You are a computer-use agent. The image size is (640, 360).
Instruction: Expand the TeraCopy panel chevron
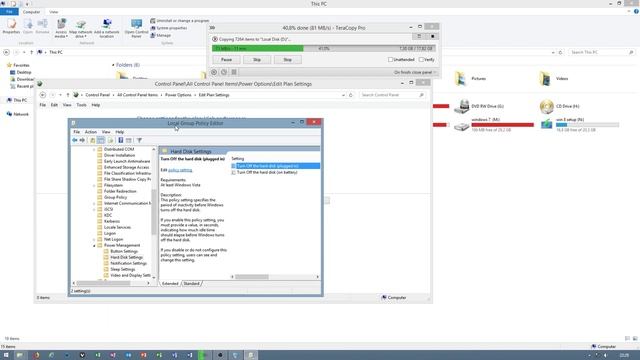click(212, 28)
